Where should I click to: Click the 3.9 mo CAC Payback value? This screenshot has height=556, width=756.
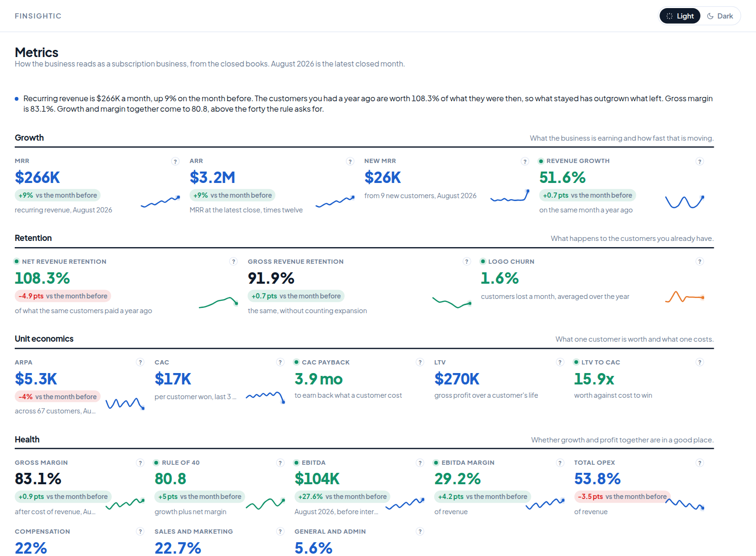tap(318, 379)
